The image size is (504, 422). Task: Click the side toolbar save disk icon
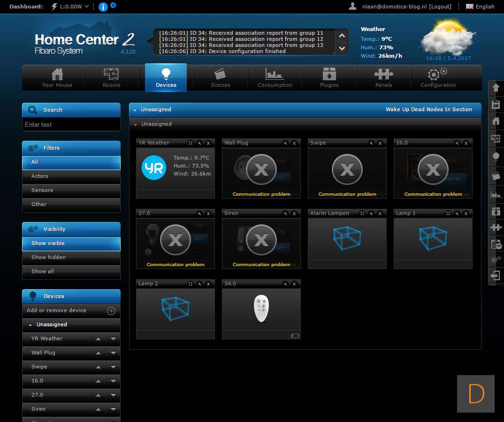click(x=496, y=105)
